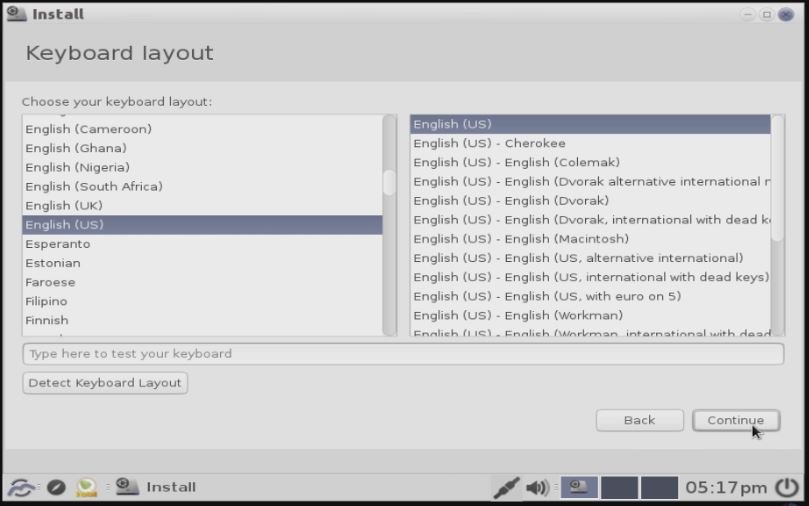Go Back to previous install step

click(x=640, y=420)
